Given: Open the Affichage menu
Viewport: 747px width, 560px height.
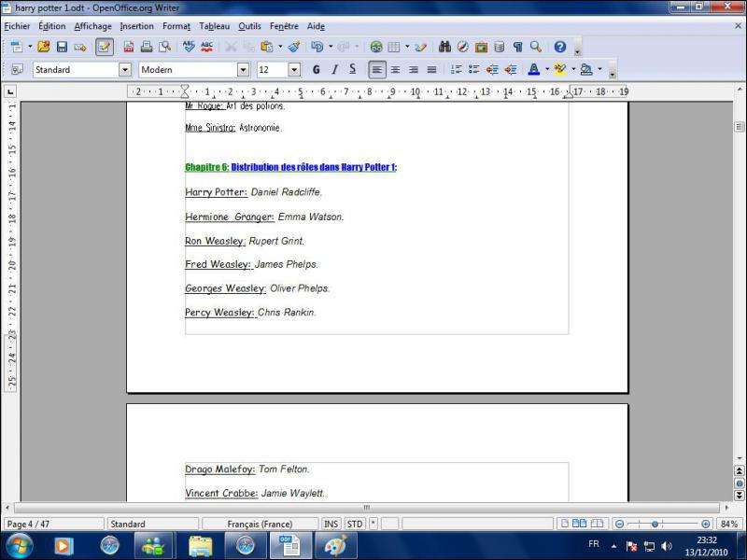Looking at the screenshot, I should pyautogui.click(x=92, y=26).
